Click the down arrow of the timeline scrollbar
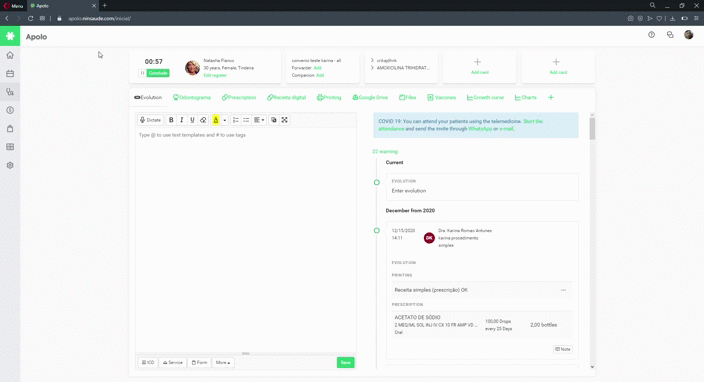This screenshot has width=704, height=382. [x=592, y=367]
